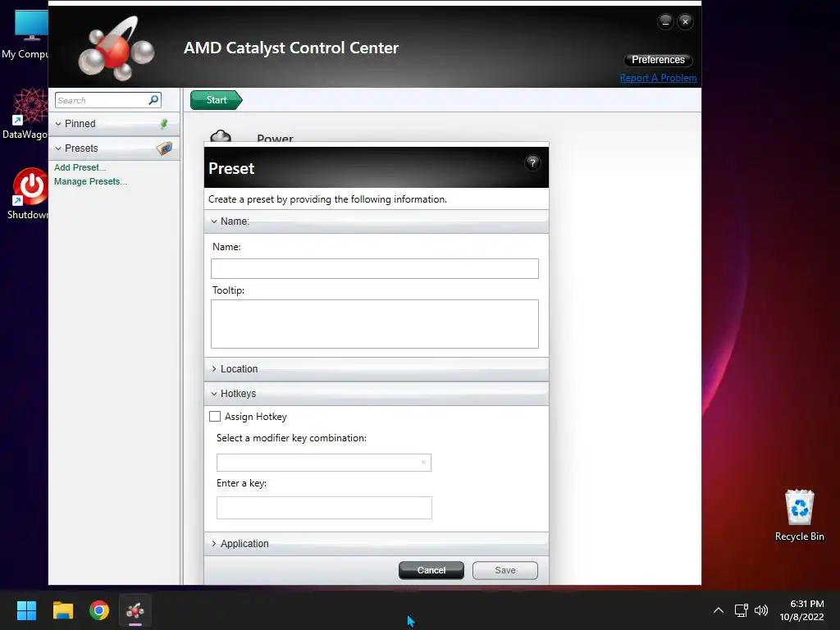Click Manage Presets link
840x630 pixels.
click(90, 181)
